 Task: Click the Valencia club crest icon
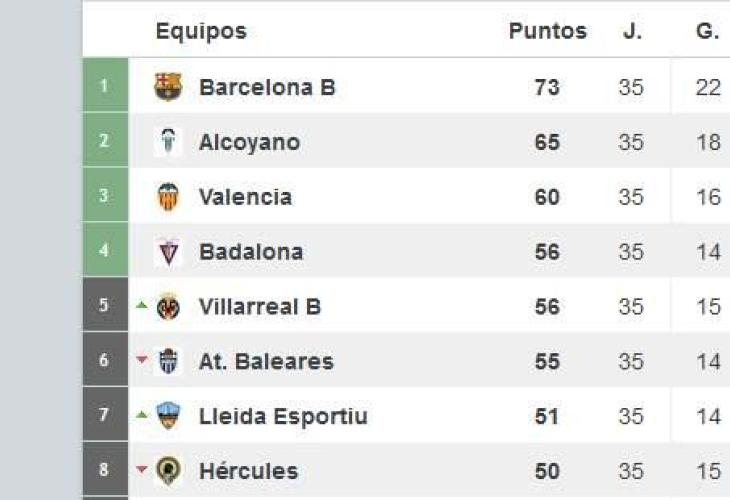168,197
